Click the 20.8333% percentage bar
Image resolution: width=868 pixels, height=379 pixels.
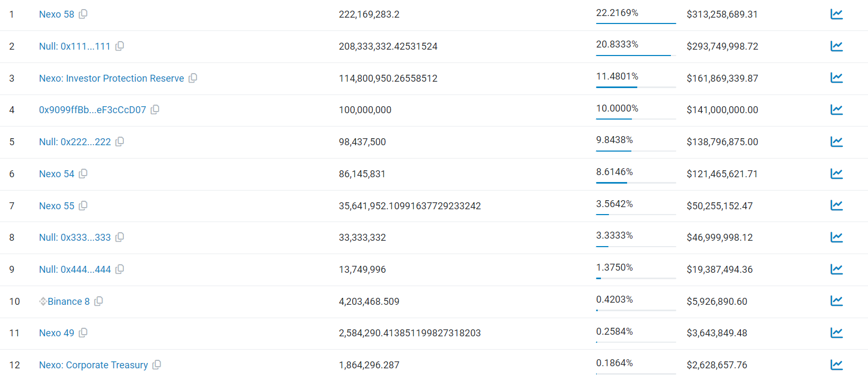point(636,55)
